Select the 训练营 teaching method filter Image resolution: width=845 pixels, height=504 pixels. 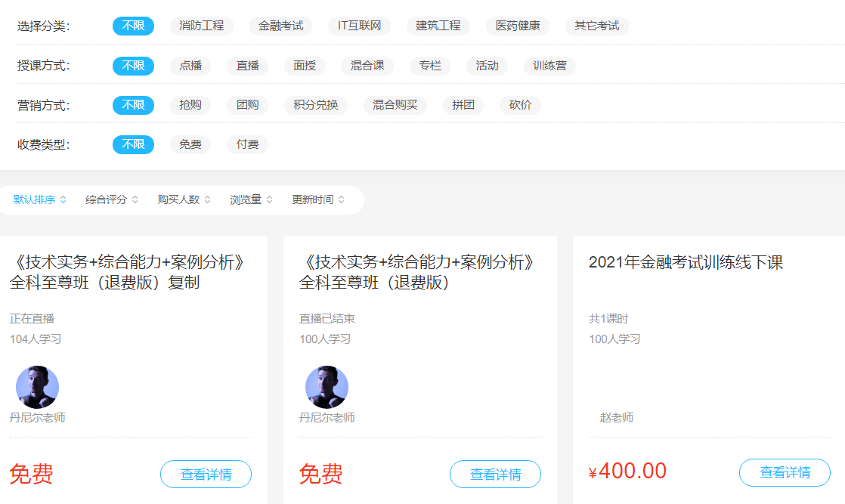click(549, 66)
